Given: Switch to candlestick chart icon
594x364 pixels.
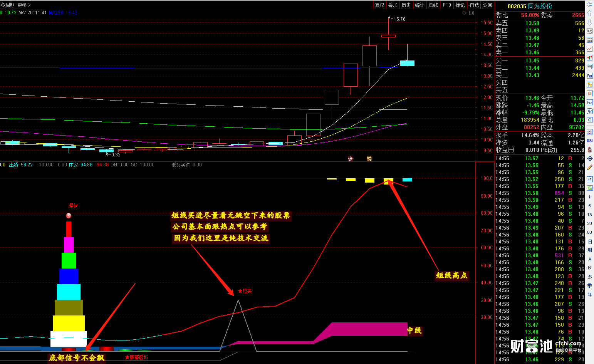Looking at the screenshot, I should (x=589, y=57).
